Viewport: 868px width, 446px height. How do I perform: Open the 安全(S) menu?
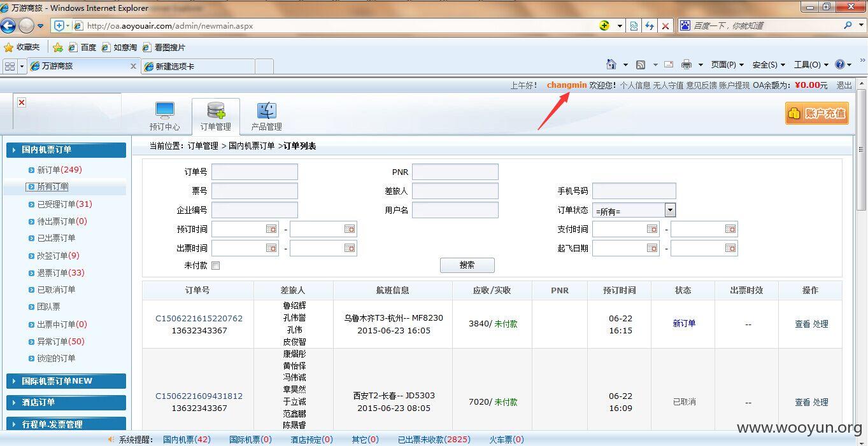point(769,64)
